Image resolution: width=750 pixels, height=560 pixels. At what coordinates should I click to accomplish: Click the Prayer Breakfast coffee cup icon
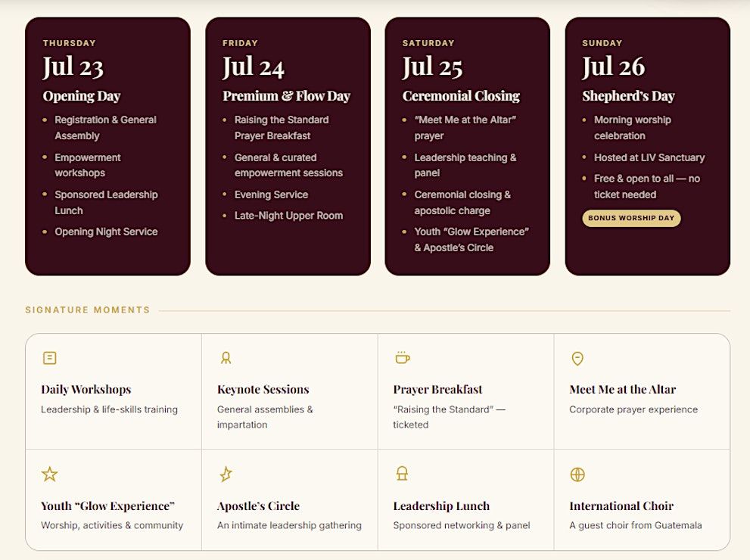[x=403, y=357]
